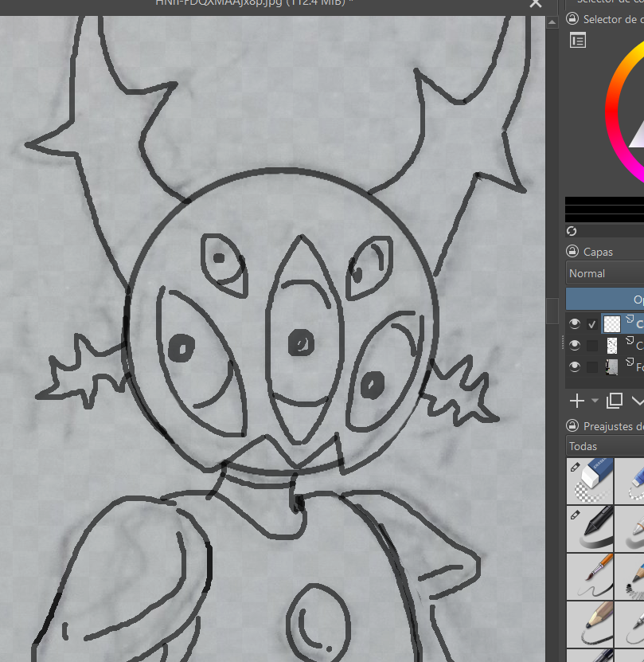Open the add-layer type dropdown arrow
Screen dimensions: 644x662
point(595,400)
